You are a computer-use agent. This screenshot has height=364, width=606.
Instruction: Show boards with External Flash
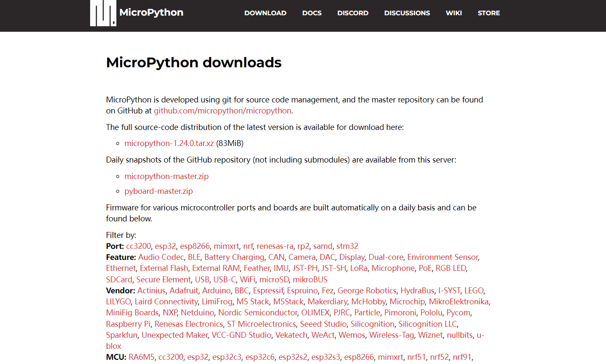point(164,268)
